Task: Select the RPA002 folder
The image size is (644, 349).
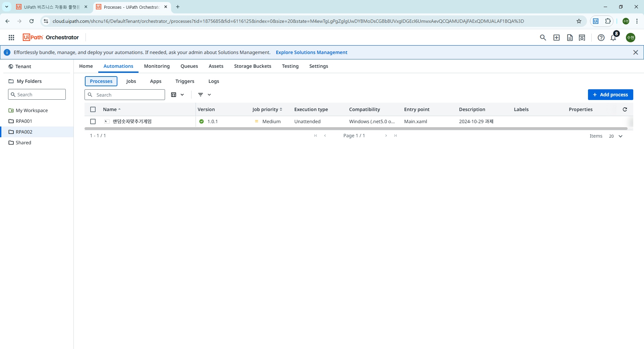Action: 37,132
